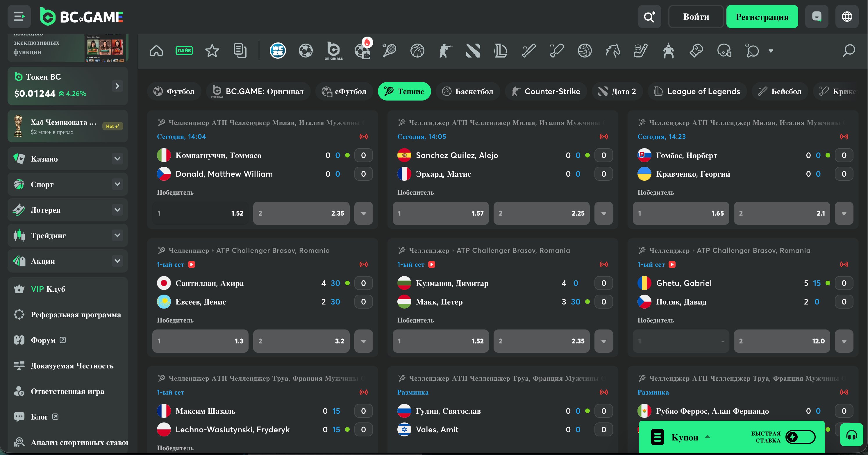Image resolution: width=868 pixels, height=455 pixels.
Task: Click the sports search magnifier icon
Action: [849, 51]
